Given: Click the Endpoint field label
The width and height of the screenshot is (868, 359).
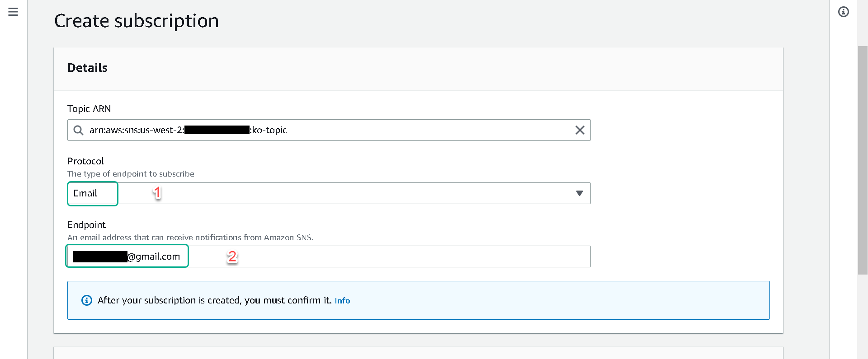Looking at the screenshot, I should click(x=86, y=225).
